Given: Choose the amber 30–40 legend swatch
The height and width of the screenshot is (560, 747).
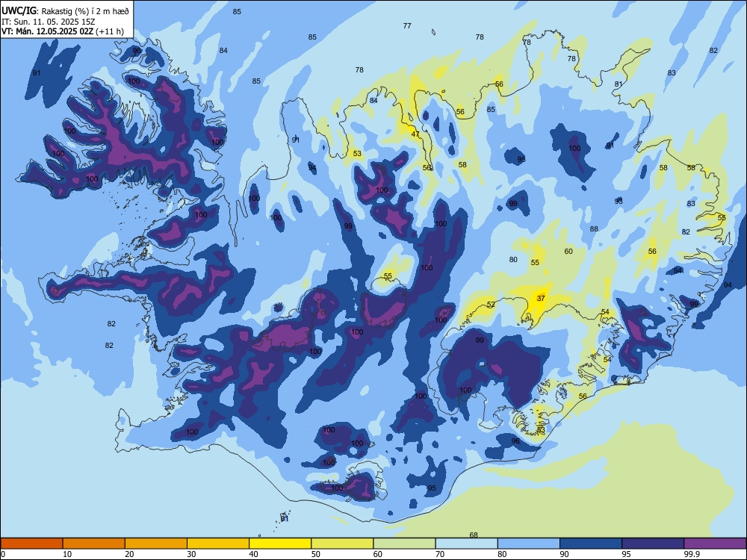Looking at the screenshot, I should pos(218,544).
